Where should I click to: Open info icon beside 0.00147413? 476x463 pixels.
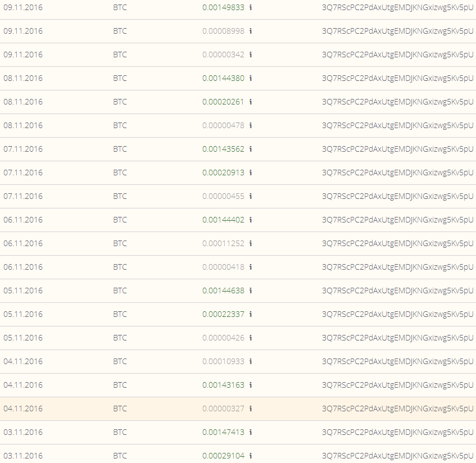tap(251, 432)
